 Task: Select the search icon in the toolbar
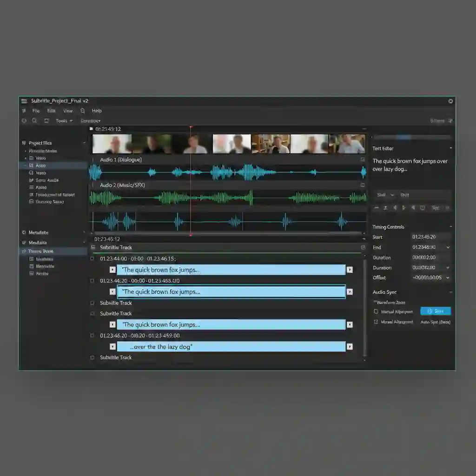(x=34, y=121)
